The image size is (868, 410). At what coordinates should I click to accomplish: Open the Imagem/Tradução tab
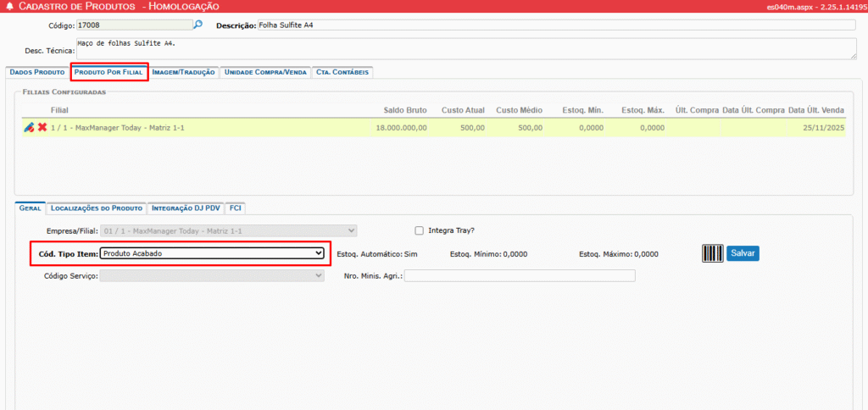click(185, 72)
